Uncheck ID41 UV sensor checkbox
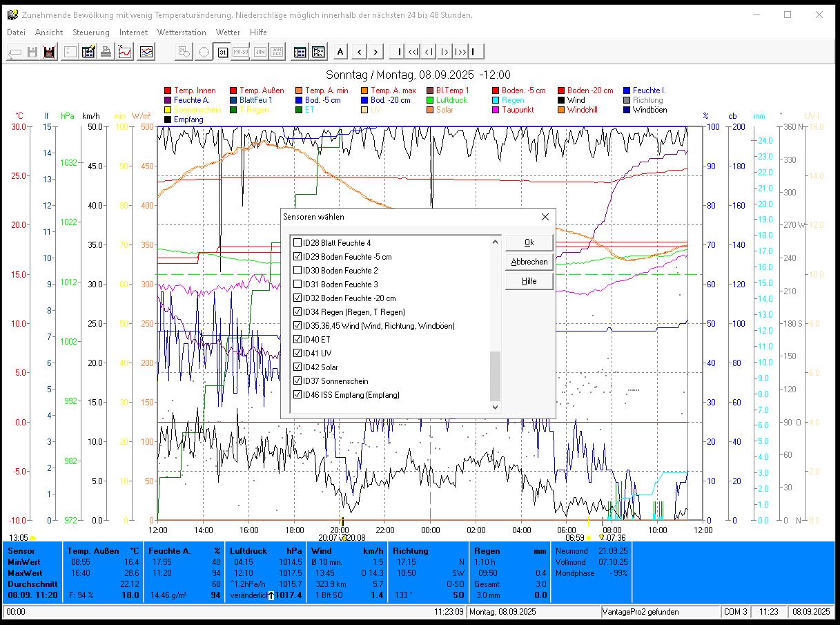The image size is (840, 625). tap(298, 354)
